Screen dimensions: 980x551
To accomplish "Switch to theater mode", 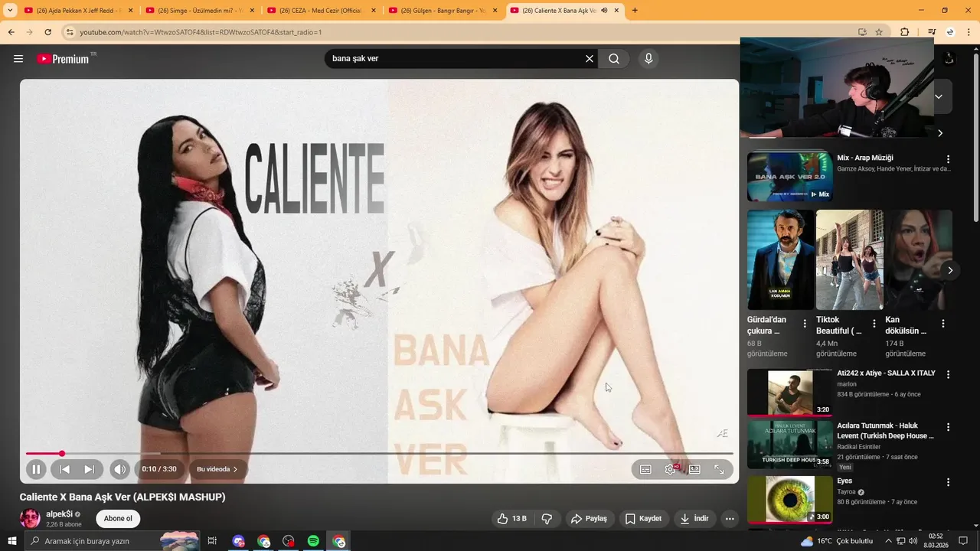I will (694, 469).
